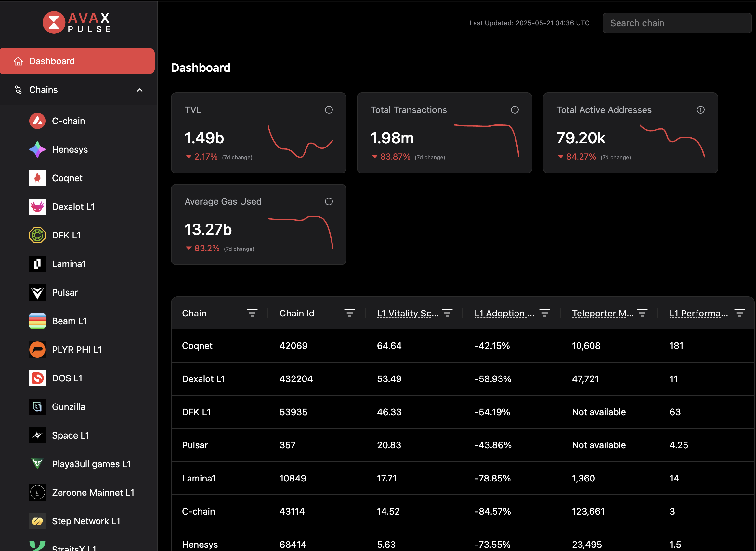Image resolution: width=756 pixels, height=551 pixels.
Task: Click the Gunzilla chain icon
Action: click(x=37, y=407)
